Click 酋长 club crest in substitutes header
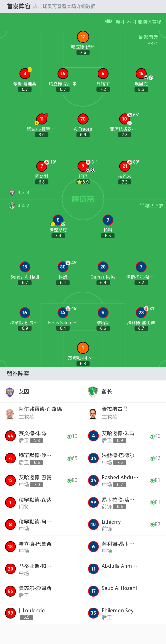Image resolution: width=166 pixels, height=644 pixels. point(93,392)
